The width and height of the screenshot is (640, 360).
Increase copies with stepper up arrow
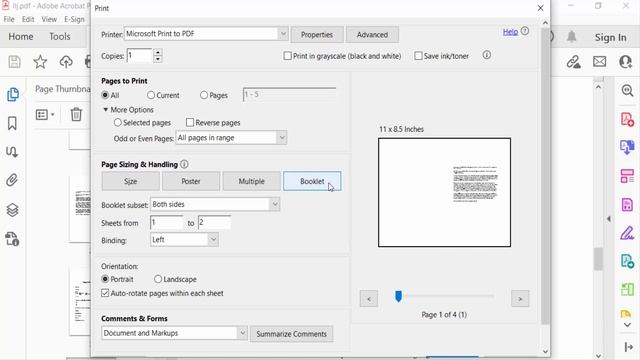pos(158,52)
